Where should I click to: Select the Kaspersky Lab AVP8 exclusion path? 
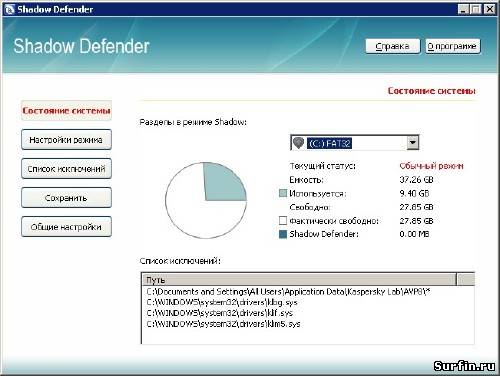coord(288,292)
